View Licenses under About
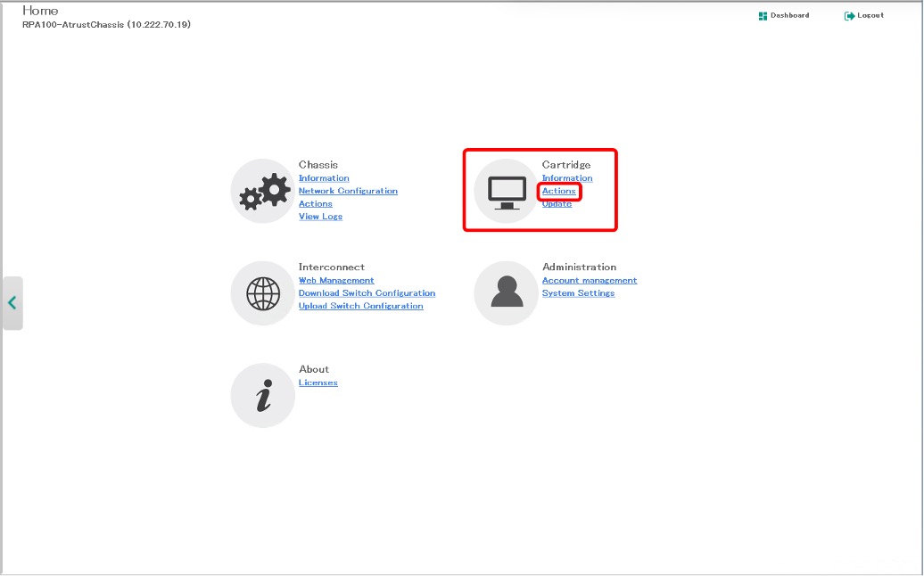The width and height of the screenshot is (924, 576). pyautogui.click(x=318, y=383)
